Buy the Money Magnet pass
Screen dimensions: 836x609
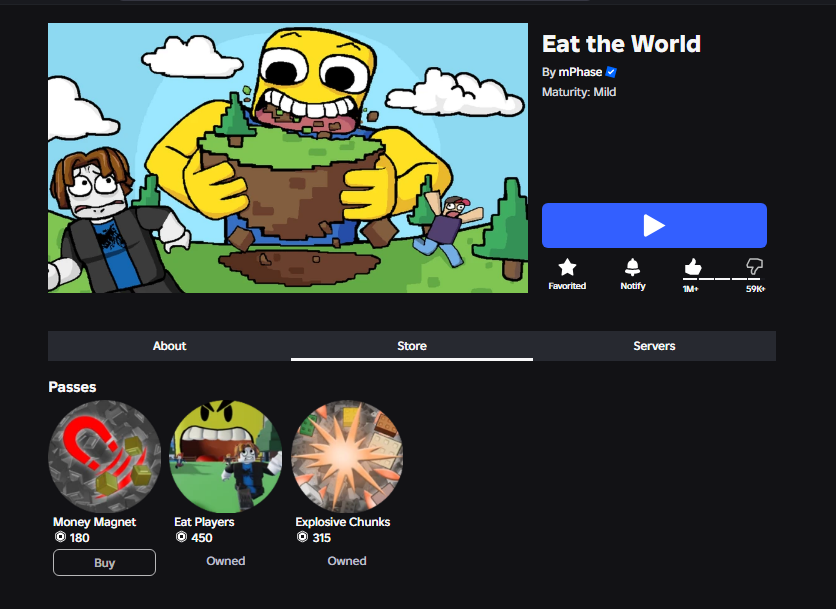tap(104, 563)
